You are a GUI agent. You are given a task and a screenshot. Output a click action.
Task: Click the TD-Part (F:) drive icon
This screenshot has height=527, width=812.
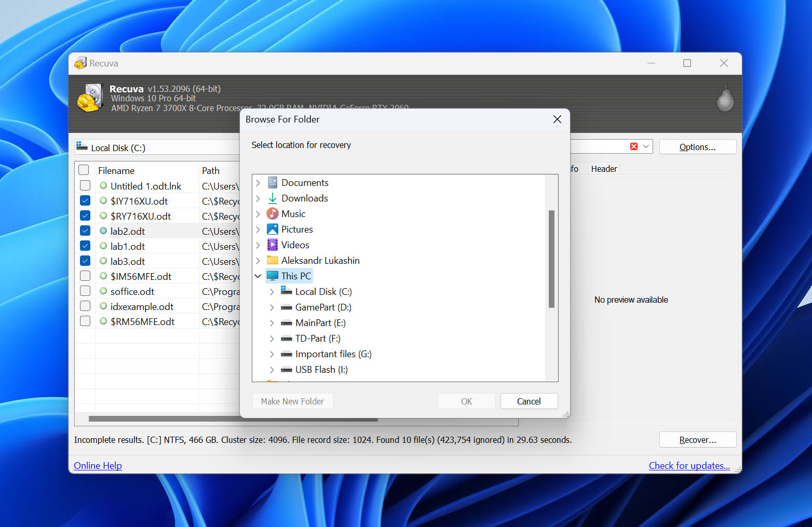tap(287, 339)
